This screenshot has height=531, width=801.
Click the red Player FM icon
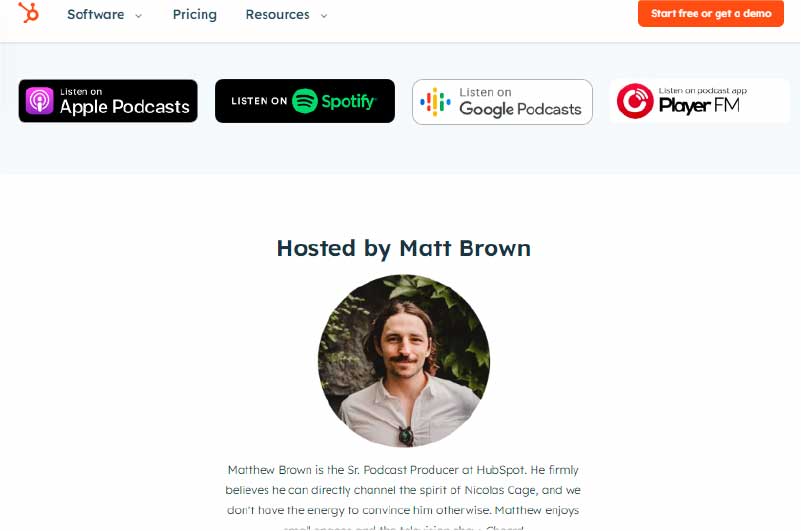[x=635, y=101]
